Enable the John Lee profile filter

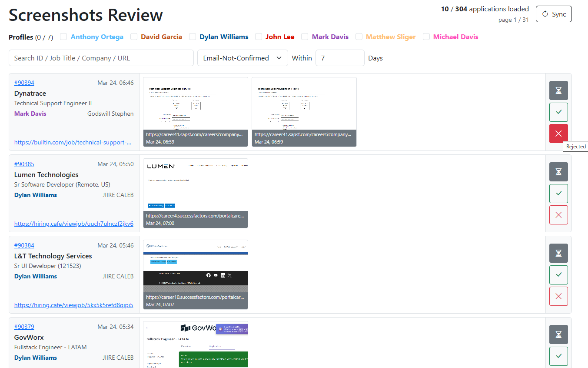(259, 37)
